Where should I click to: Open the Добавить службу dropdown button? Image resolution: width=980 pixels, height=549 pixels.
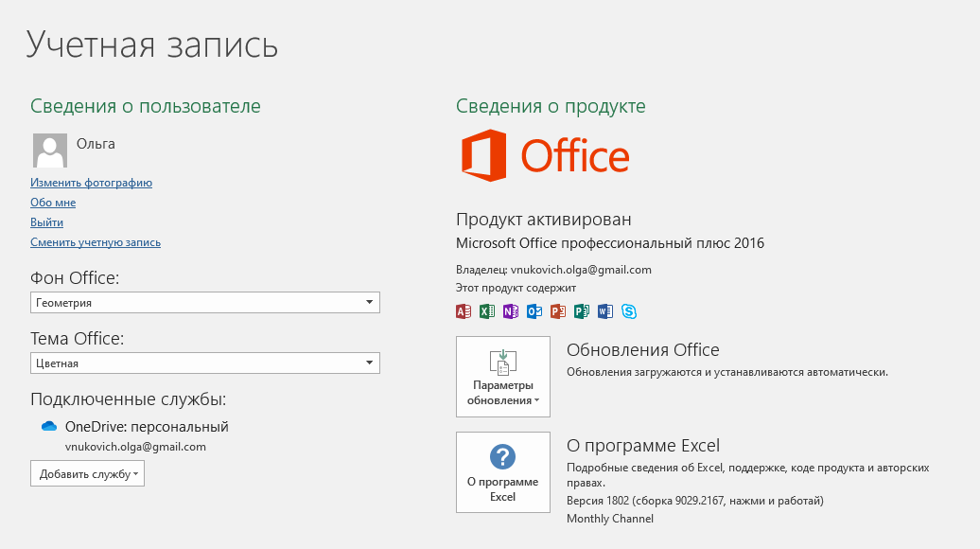coord(87,473)
